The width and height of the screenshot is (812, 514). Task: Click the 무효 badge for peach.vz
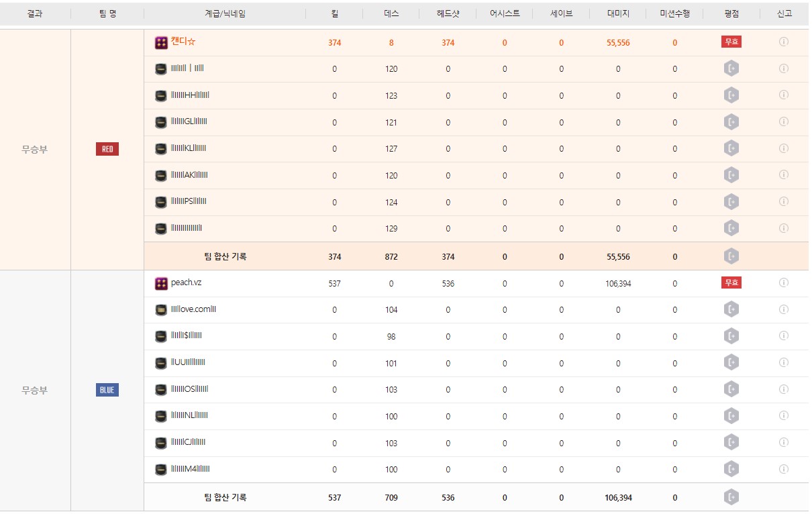pos(731,282)
